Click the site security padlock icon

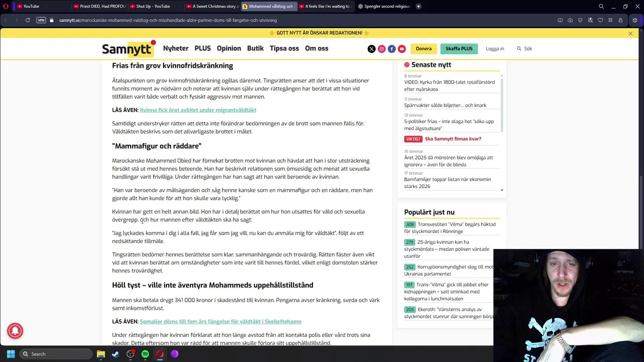click(x=51, y=20)
